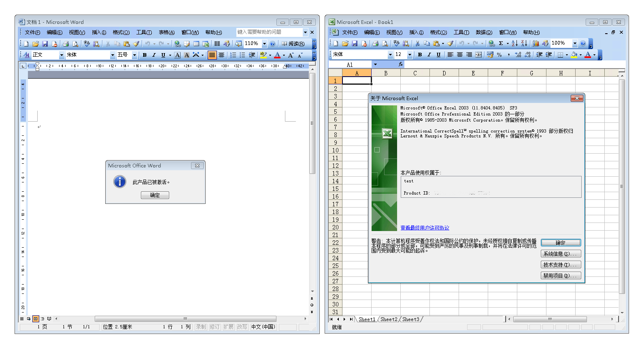This screenshot has width=644, height=349.
Task: Open the Excel Name Box dropdown arrow
Action: (375, 64)
